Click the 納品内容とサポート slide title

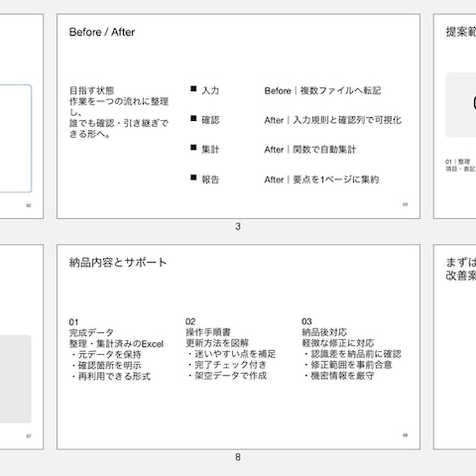click(118, 263)
